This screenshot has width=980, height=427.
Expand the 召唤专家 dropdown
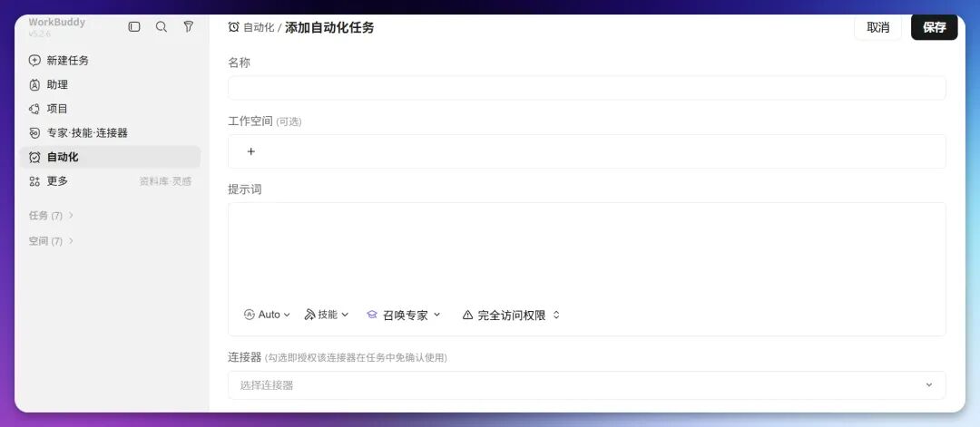[x=403, y=315]
